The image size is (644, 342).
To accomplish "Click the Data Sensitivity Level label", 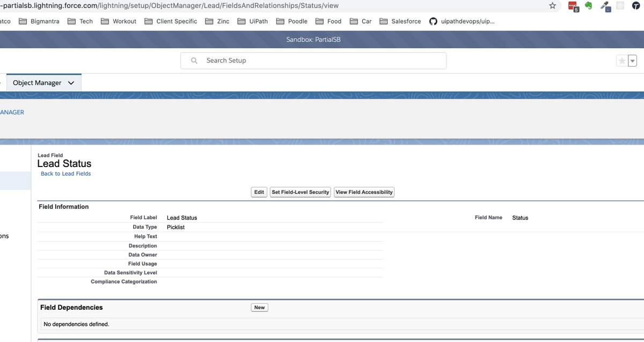I will tap(130, 273).
